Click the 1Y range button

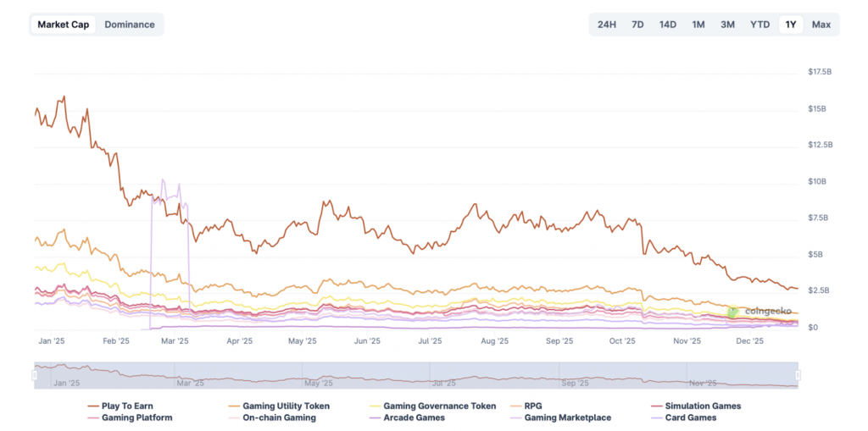click(x=790, y=25)
